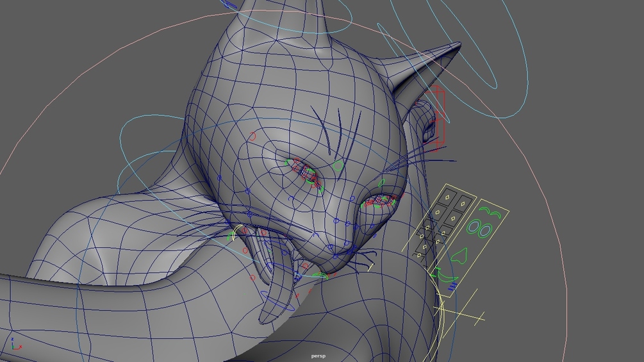Select the left green eyebrow control in face panel
The width and height of the screenshot is (644, 362).
click(x=484, y=210)
